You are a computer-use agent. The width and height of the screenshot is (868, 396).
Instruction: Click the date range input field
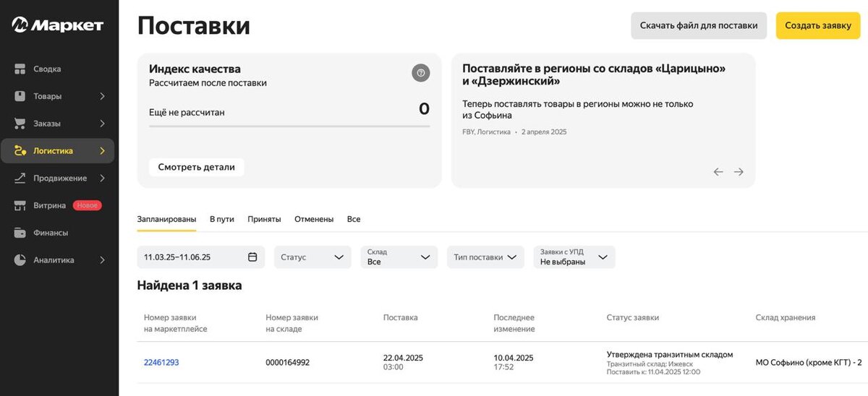click(192, 257)
